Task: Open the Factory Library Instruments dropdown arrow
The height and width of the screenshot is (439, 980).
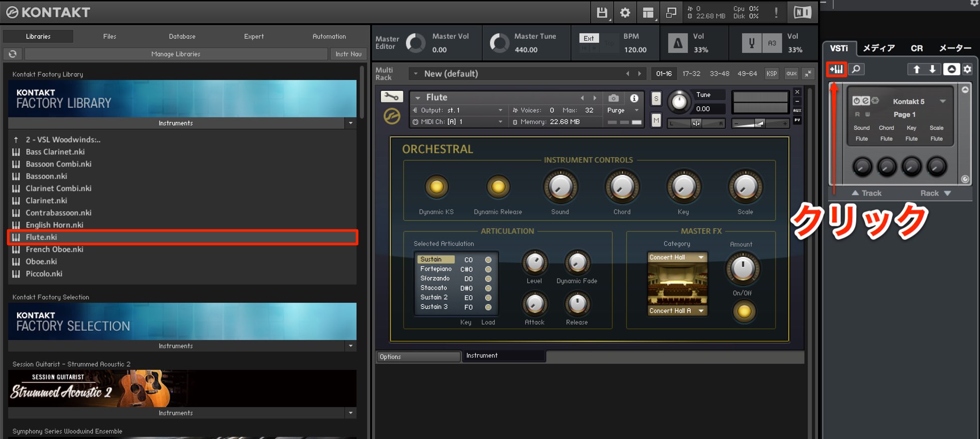Action: point(351,123)
